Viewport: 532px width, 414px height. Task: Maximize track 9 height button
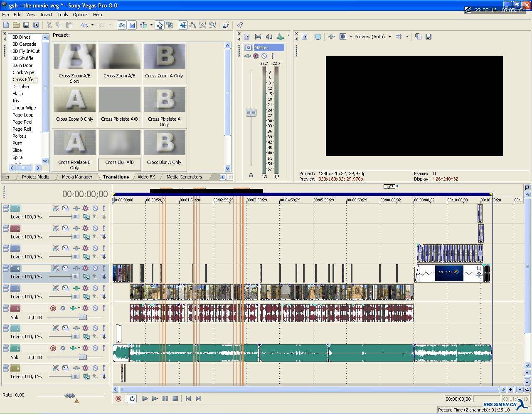6,370
